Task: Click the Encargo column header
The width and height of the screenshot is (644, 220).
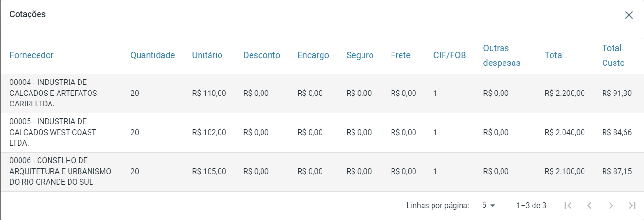Action: coord(313,55)
